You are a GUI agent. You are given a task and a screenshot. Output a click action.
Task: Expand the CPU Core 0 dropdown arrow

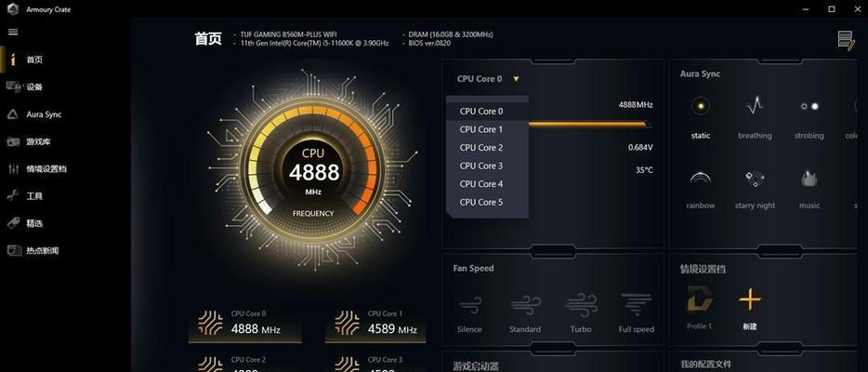pos(516,79)
